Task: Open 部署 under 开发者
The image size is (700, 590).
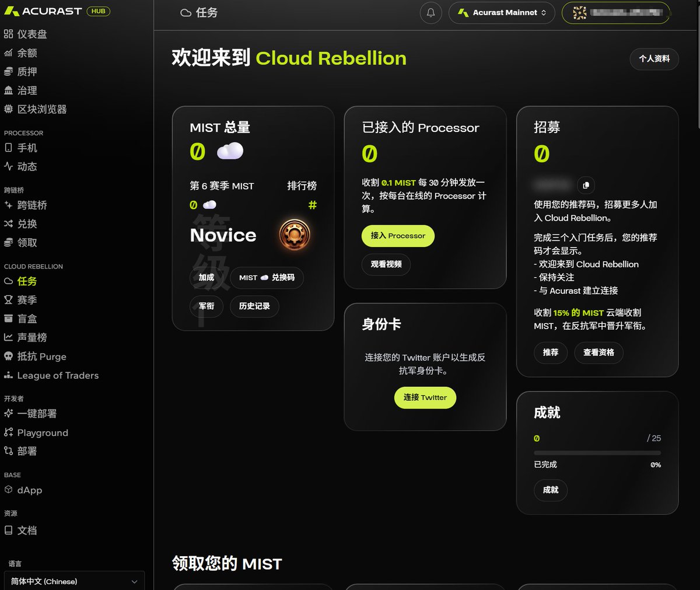Action: click(x=21, y=451)
